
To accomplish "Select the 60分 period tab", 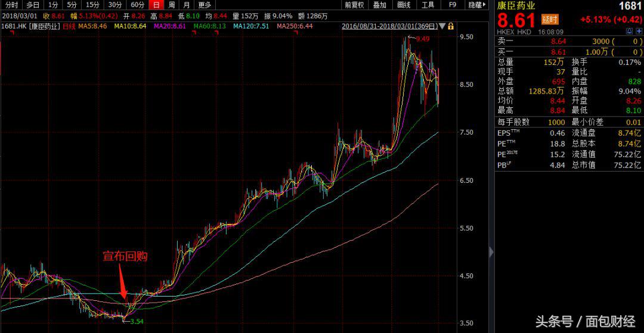I will click(x=138, y=5).
